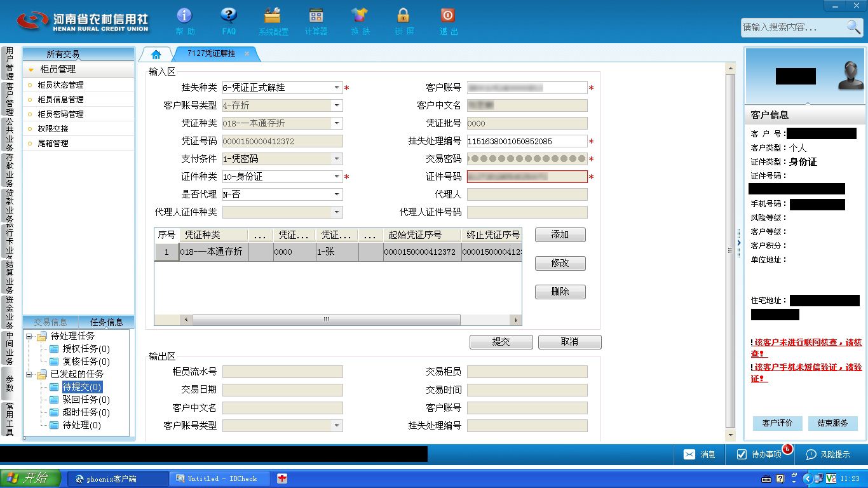The image size is (868, 488).
Task: Click the 添加 add button
Action: pos(560,234)
